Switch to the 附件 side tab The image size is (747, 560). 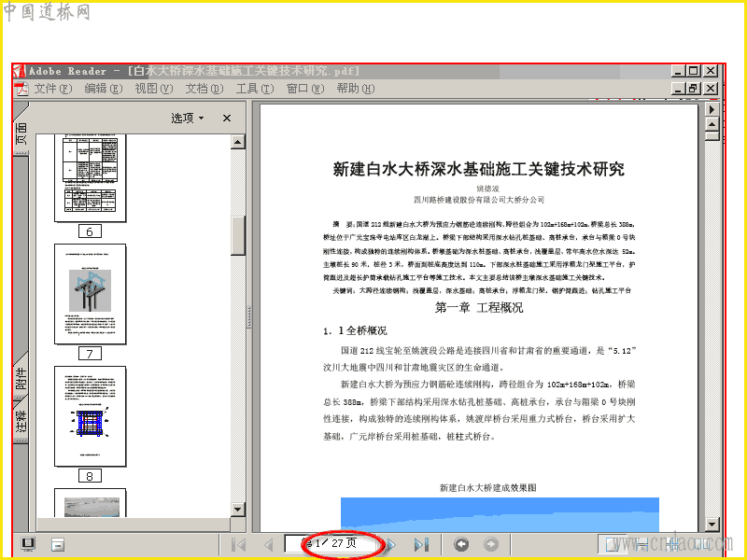click(21, 378)
